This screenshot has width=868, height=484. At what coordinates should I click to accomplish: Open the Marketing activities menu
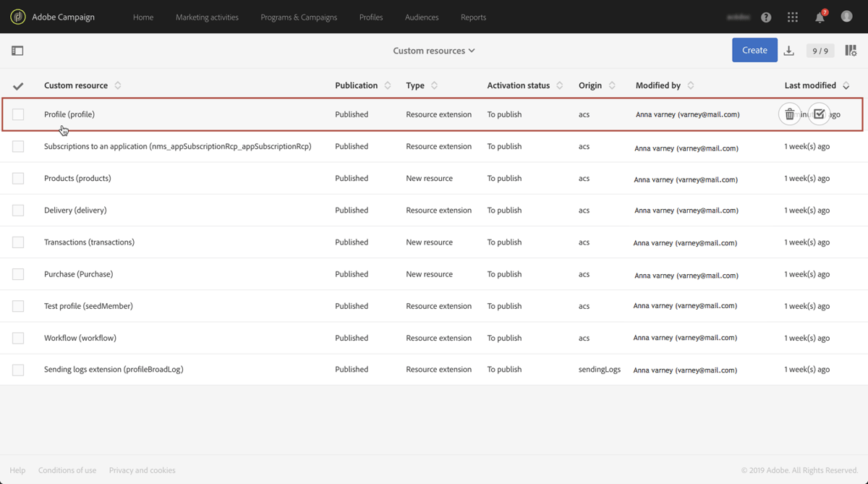[208, 17]
